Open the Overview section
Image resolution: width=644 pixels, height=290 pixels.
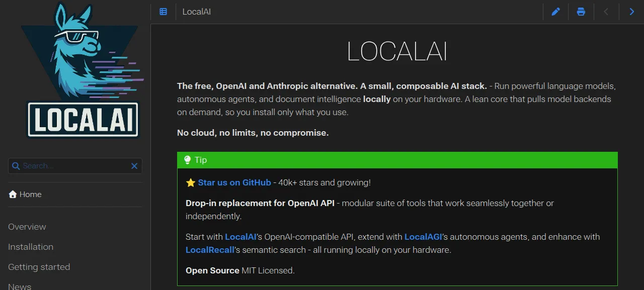[27, 227]
